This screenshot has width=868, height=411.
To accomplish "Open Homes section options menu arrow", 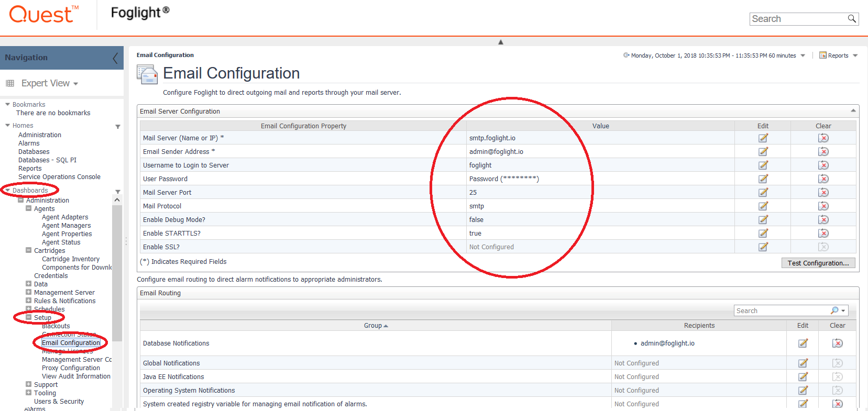I will point(118,127).
